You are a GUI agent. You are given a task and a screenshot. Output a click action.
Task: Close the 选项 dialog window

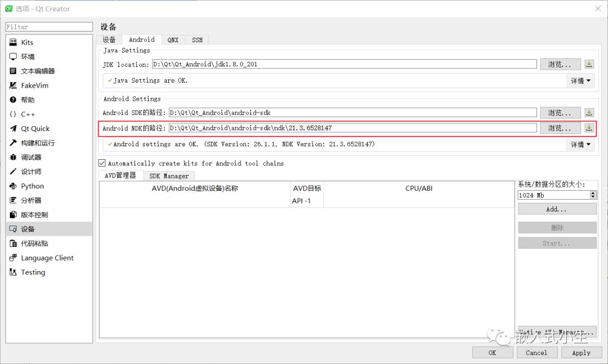pyautogui.click(x=598, y=8)
